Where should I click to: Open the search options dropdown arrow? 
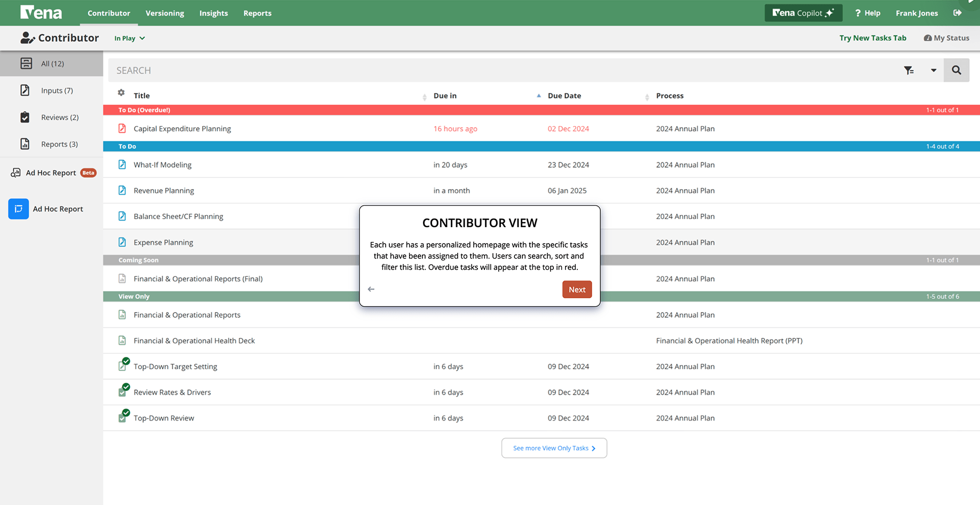934,71
